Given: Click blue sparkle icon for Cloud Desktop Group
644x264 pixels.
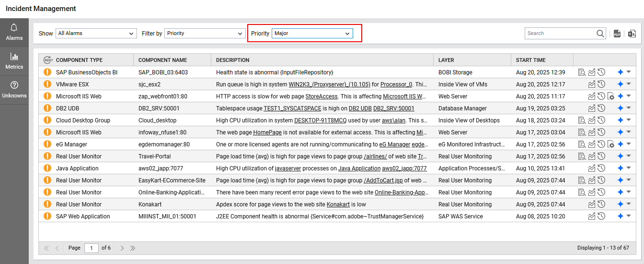Looking at the screenshot, I should pyautogui.click(x=620, y=120).
